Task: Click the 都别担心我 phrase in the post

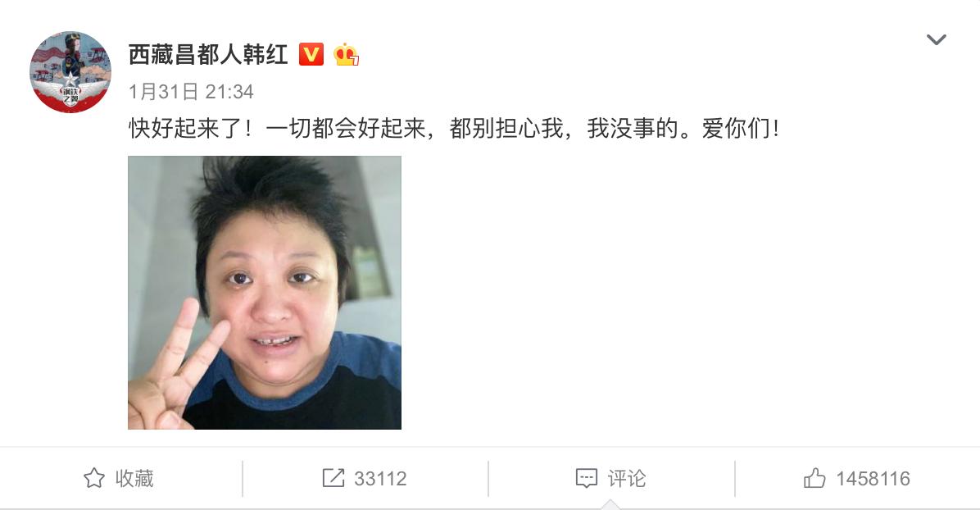Action: (506, 128)
